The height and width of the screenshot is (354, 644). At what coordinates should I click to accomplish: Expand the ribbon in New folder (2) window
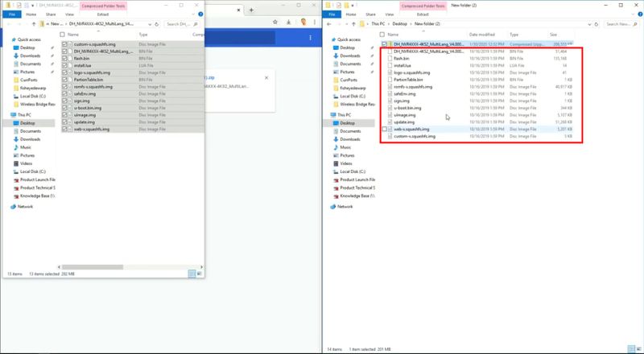pos(633,14)
